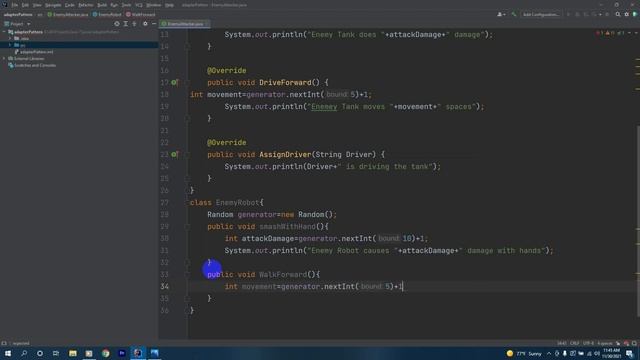Screen dimensions: 640x360
Task: Open the Edit menu
Action: coord(25,5)
